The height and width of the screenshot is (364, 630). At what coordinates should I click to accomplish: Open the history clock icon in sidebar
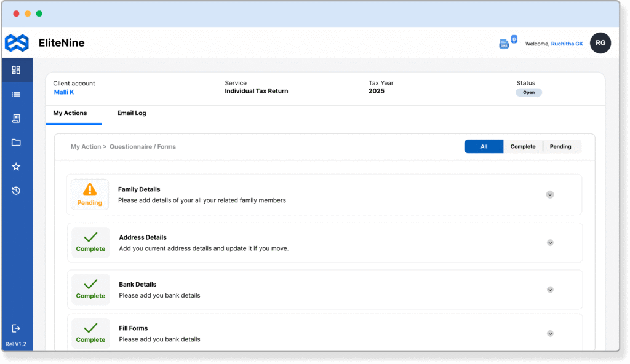[x=16, y=191]
